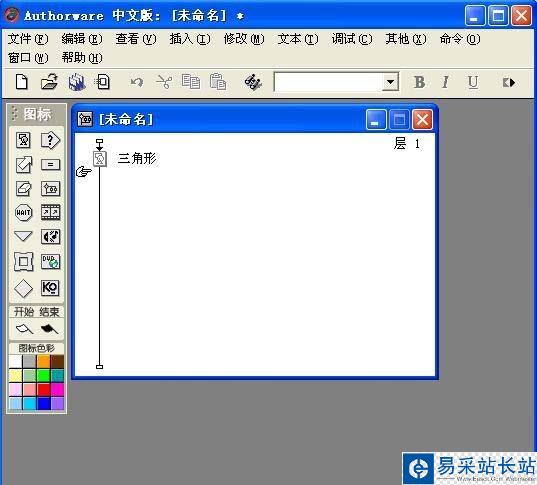Image resolution: width=537 pixels, height=485 pixels.
Task: Select the WAIT icon
Action: pos(23,212)
